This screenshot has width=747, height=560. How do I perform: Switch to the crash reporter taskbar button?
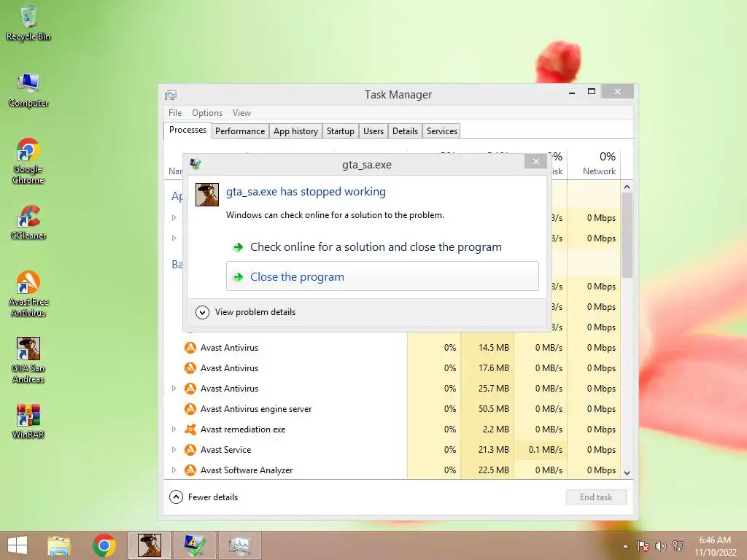[x=194, y=545]
